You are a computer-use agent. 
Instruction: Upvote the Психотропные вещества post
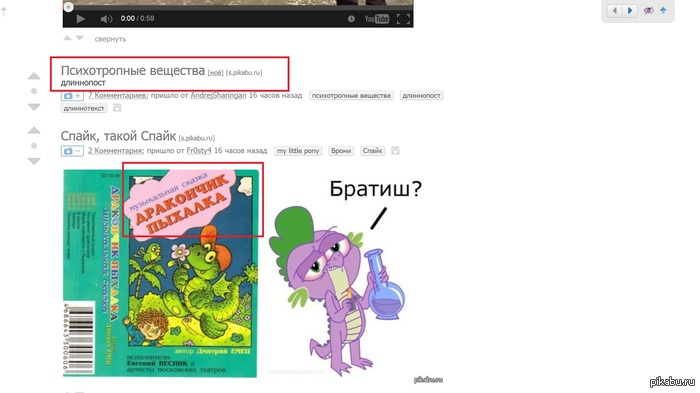coord(34,76)
